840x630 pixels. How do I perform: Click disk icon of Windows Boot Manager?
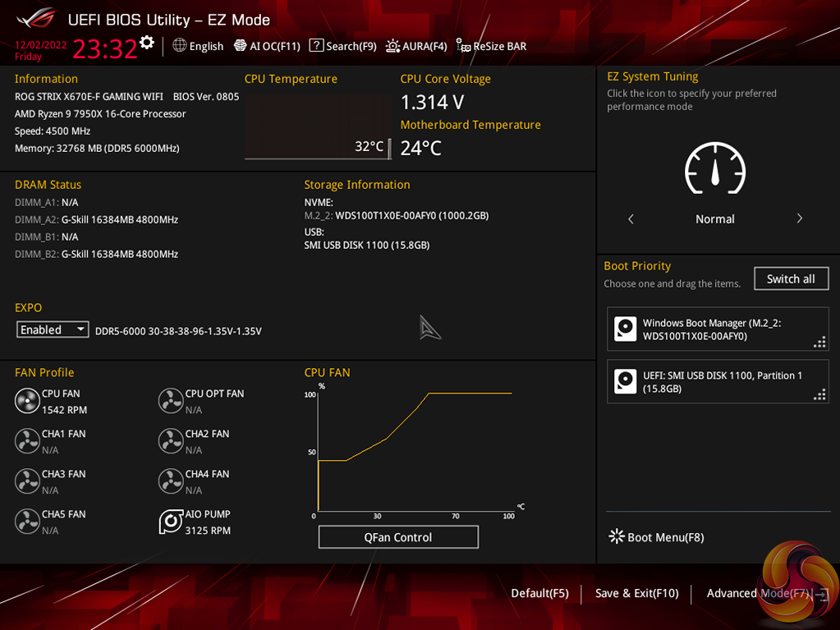tap(625, 329)
